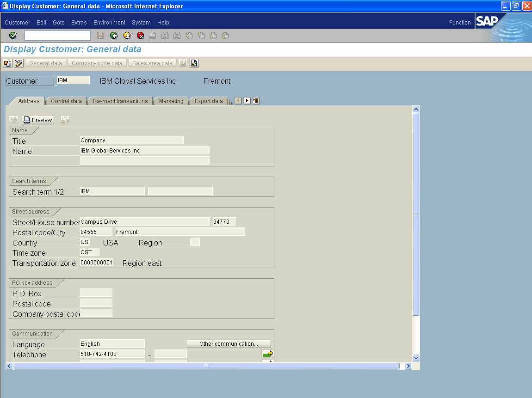
Task: Click the Language field English
Action: pos(112,344)
